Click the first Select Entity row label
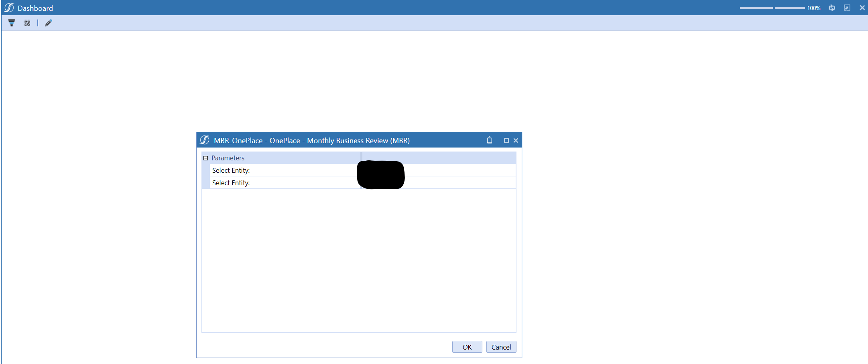Image resolution: width=868 pixels, height=364 pixels. 231,170
